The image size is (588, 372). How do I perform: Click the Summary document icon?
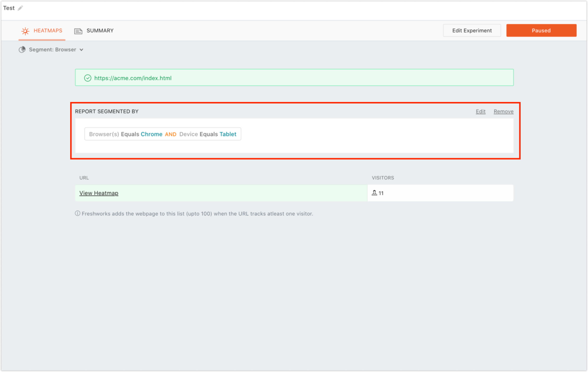[78, 31]
